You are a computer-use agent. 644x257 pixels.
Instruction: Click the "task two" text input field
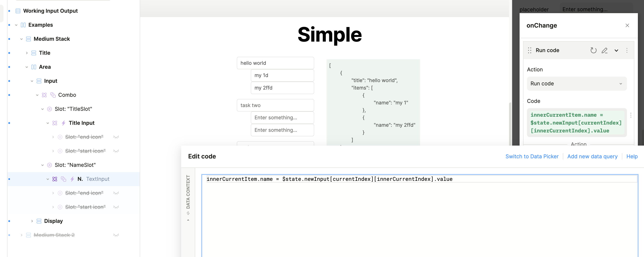coord(275,105)
